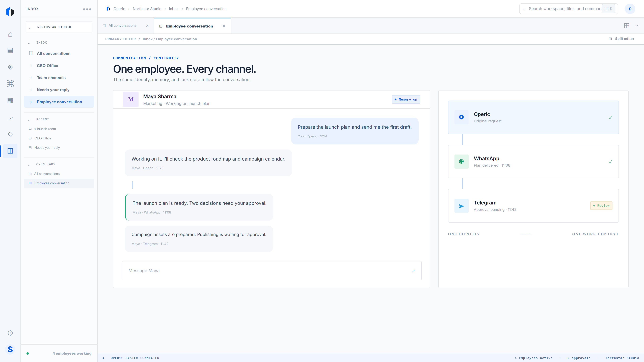Open the inbox three-dot menu
The height and width of the screenshot is (362, 644).
[x=87, y=9]
